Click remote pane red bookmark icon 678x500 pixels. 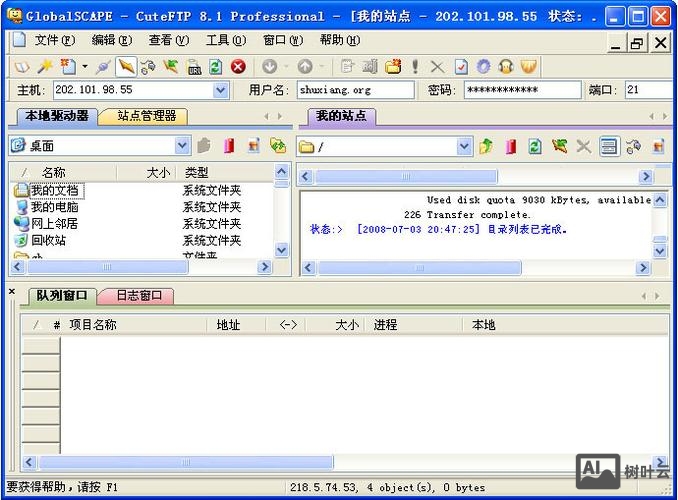(511, 147)
